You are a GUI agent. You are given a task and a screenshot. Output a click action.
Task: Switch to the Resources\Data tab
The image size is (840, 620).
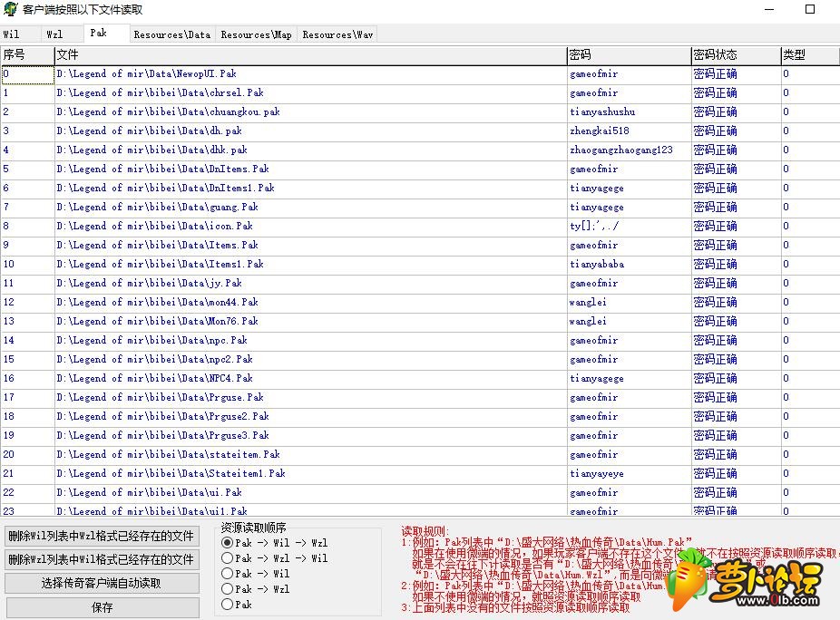(172, 34)
